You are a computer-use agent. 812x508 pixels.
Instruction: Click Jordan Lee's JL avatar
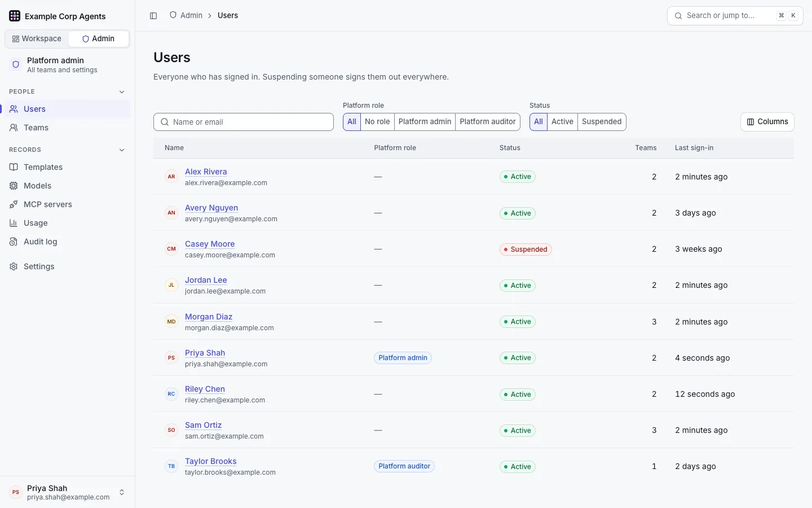(171, 285)
